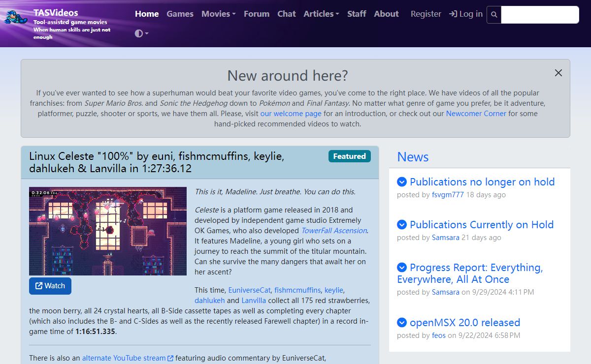
Task: Toggle the dark/light theme switcher
Action: click(x=141, y=33)
